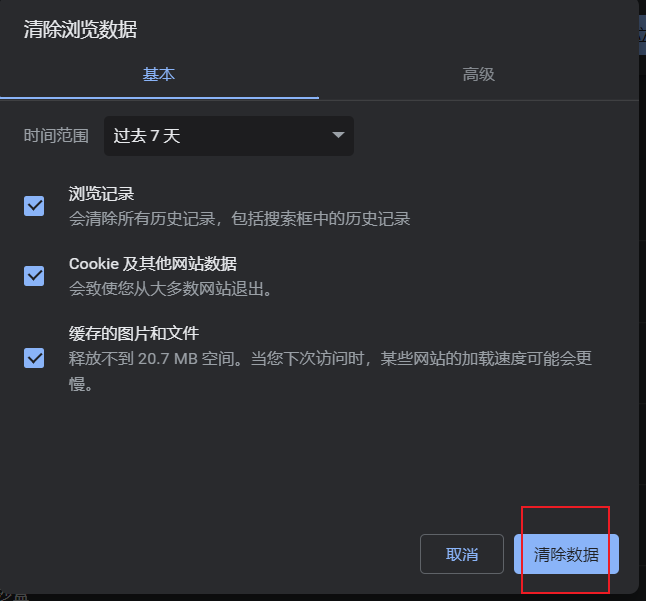
Task: Uncheck the 缓存的图片和文件 checkbox
Action: [x=34, y=358]
